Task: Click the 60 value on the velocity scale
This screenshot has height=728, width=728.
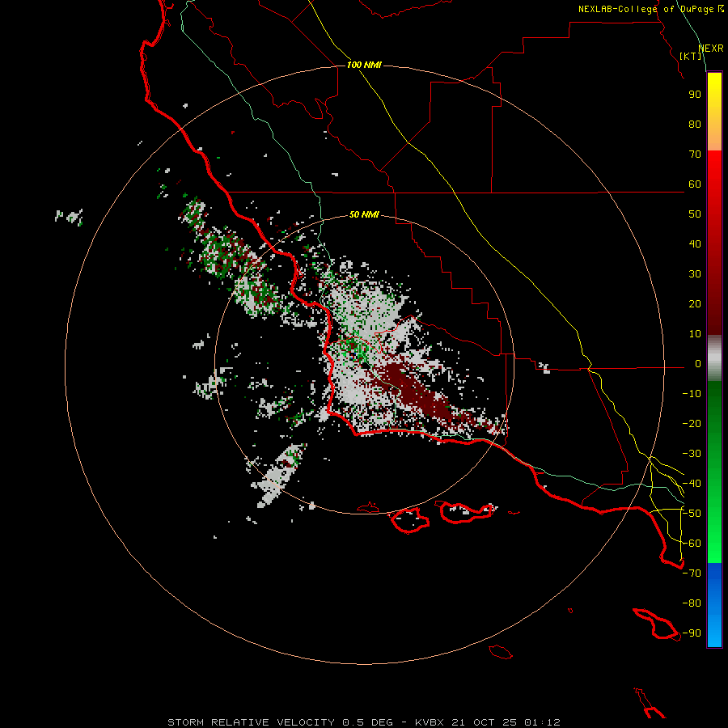Action: click(x=695, y=184)
